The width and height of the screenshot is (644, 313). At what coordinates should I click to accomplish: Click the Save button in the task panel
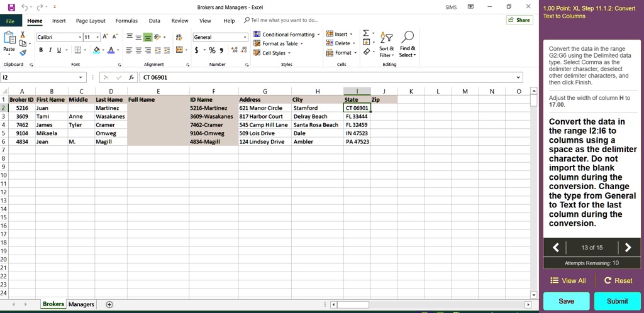point(567,301)
